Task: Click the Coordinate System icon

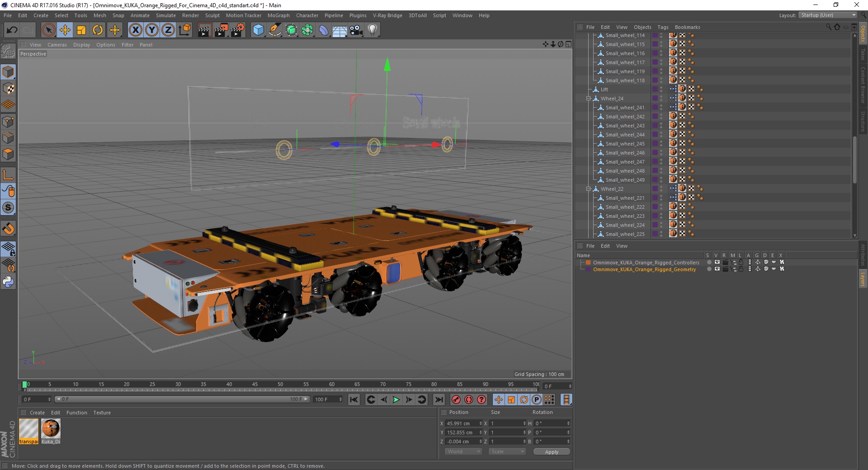Action: pos(185,30)
